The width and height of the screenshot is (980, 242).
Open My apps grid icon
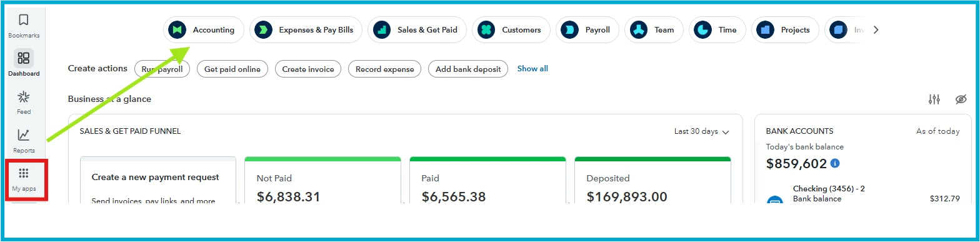coord(24,179)
